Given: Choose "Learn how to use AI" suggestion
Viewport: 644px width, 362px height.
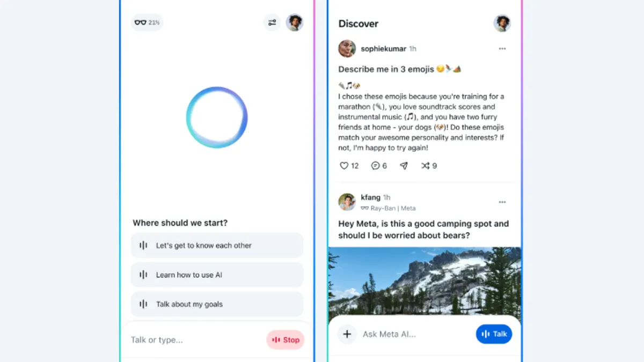Looking at the screenshot, I should tap(217, 275).
